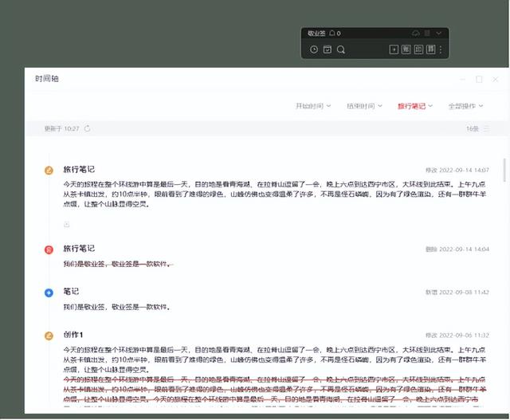This screenshot has width=510, height=420.
Task: Click the vertical scrollbar thumb of 时间轴 list
Action: coord(504,170)
